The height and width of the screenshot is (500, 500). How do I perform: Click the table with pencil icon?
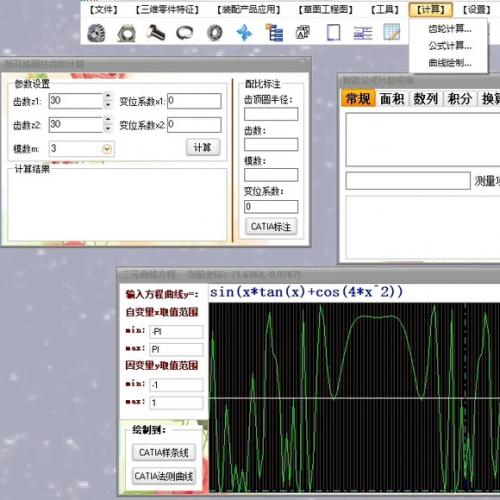[392, 32]
